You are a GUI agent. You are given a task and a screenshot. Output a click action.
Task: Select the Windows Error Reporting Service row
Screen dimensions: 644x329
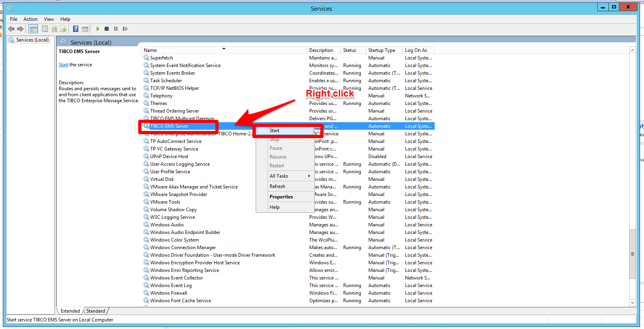[x=288, y=270]
